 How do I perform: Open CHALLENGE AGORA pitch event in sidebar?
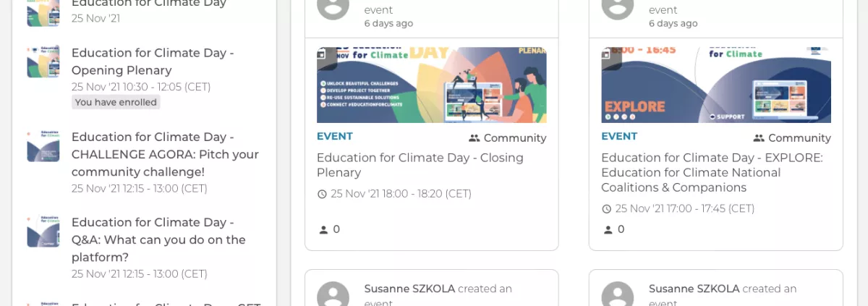pyautogui.click(x=165, y=154)
